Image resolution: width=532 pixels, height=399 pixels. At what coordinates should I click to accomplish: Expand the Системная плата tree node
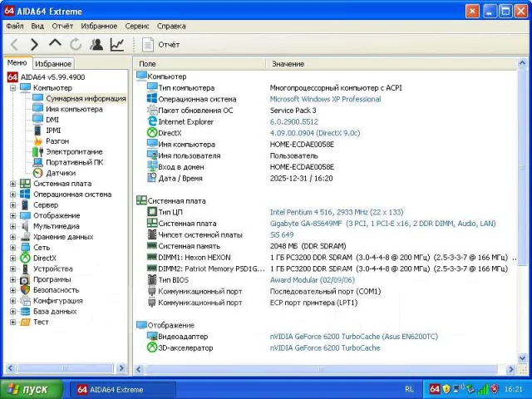(13, 184)
